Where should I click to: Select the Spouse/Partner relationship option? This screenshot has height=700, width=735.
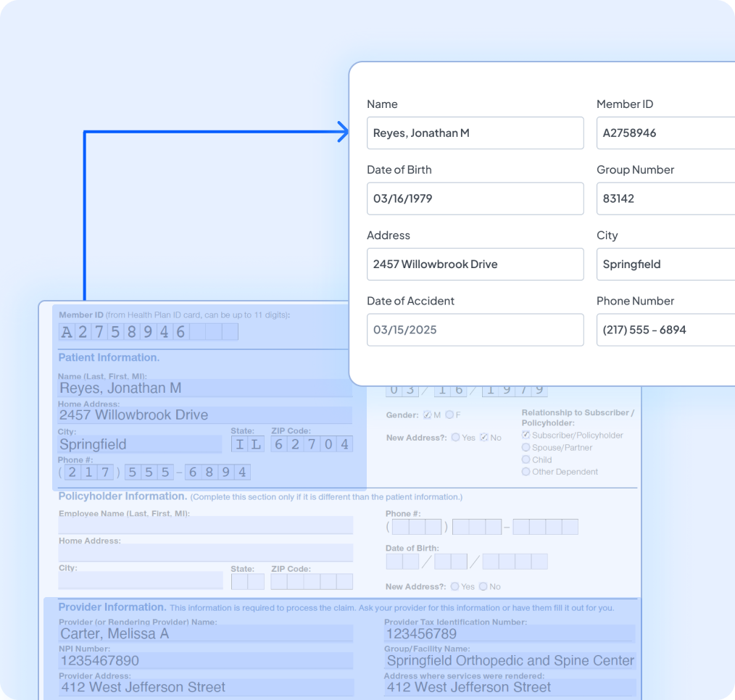(526, 447)
